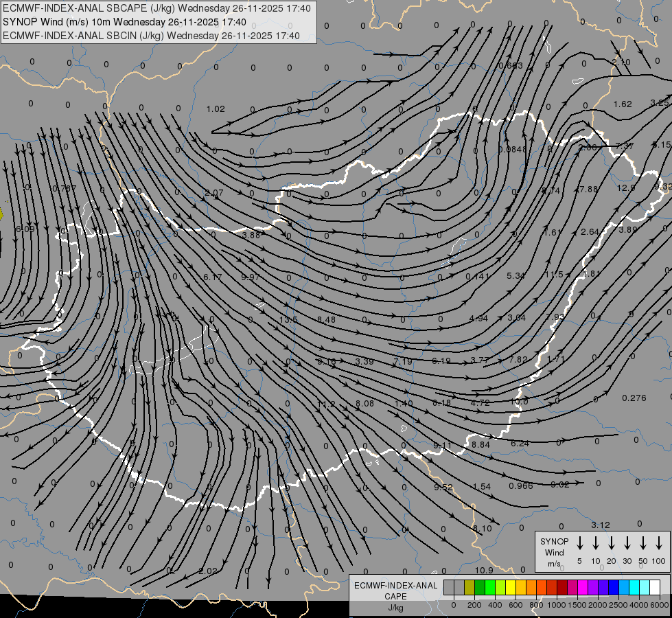The image size is (672, 618).
Task: Click the 9.52 CAPE value on map
Action: pyautogui.click(x=443, y=488)
